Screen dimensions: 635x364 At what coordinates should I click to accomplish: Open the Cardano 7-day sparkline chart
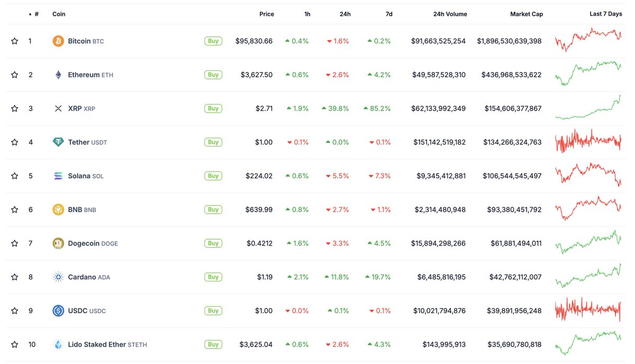tap(588, 276)
